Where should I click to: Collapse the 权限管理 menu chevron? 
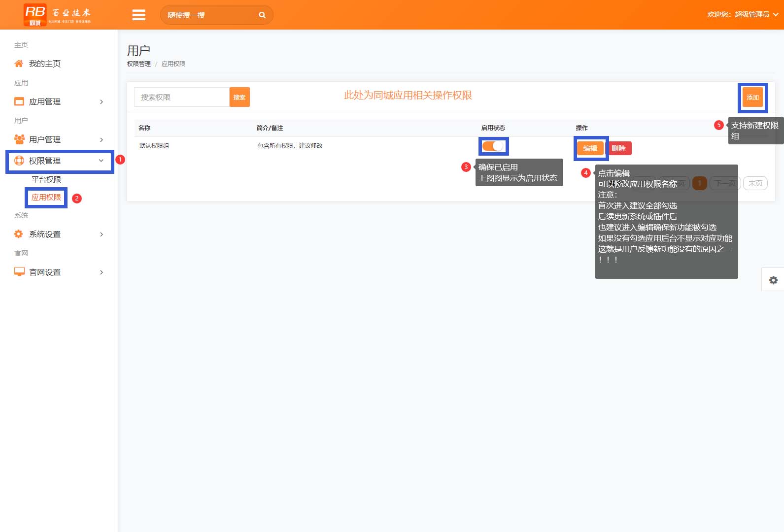101,161
